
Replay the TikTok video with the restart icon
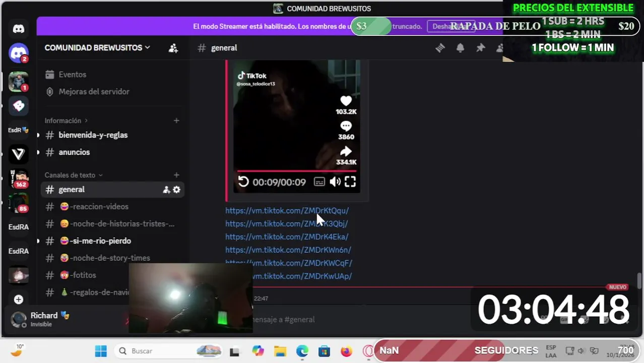coord(243,181)
